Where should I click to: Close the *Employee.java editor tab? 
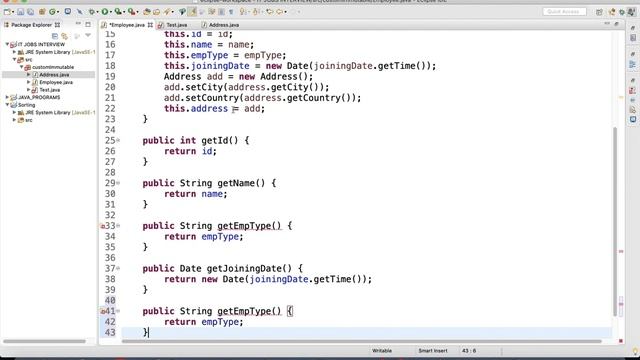pyautogui.click(x=150, y=25)
